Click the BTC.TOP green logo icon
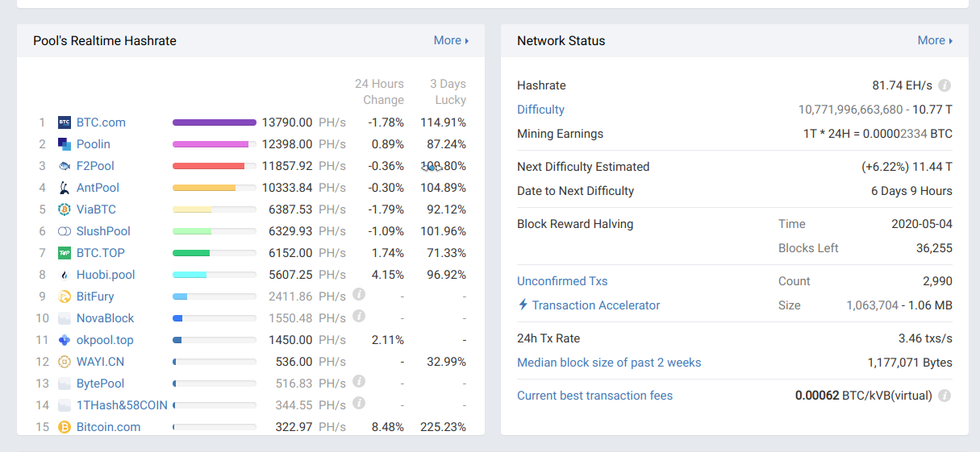 (x=65, y=253)
